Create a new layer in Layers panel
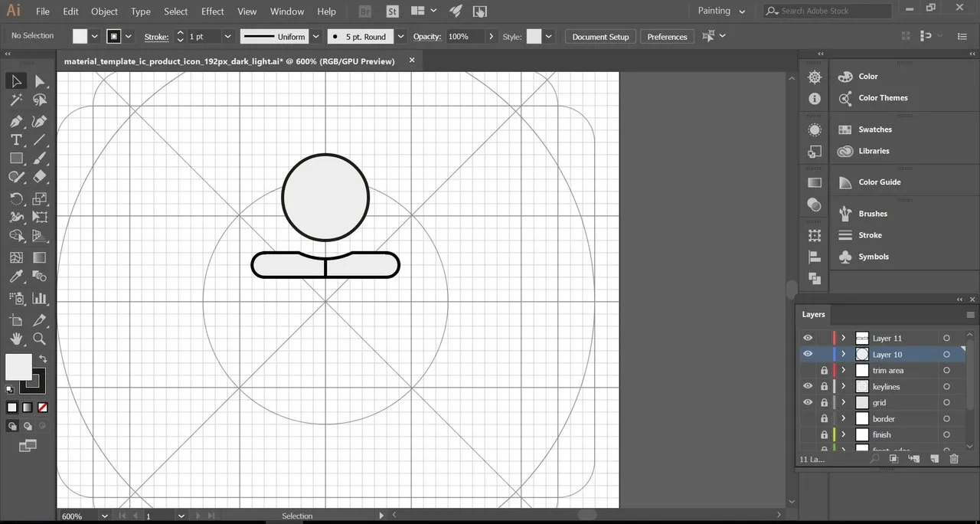The width and height of the screenshot is (980, 524). [x=934, y=459]
